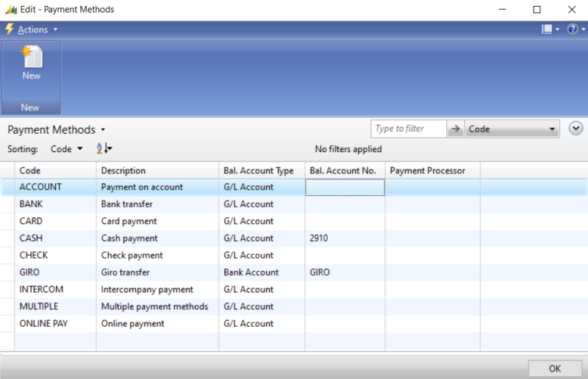Type in the filter input box

[x=408, y=129]
